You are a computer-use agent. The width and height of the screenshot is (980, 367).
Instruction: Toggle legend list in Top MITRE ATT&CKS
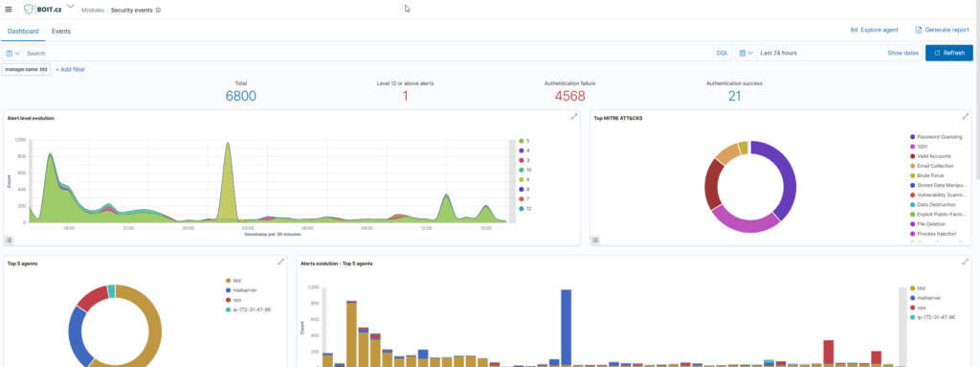pyautogui.click(x=595, y=240)
